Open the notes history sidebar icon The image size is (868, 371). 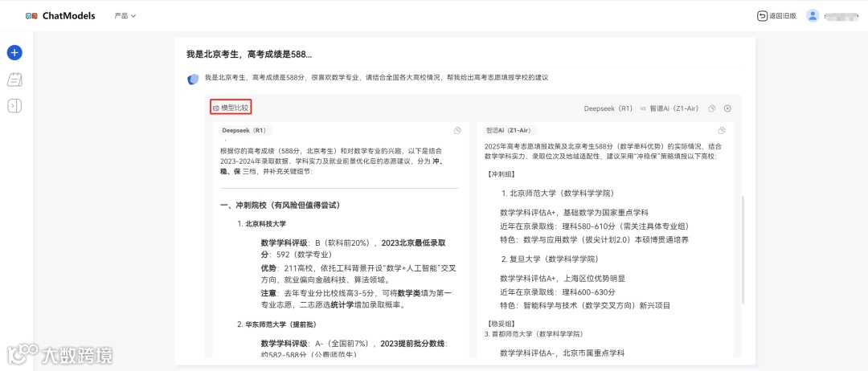click(x=14, y=79)
